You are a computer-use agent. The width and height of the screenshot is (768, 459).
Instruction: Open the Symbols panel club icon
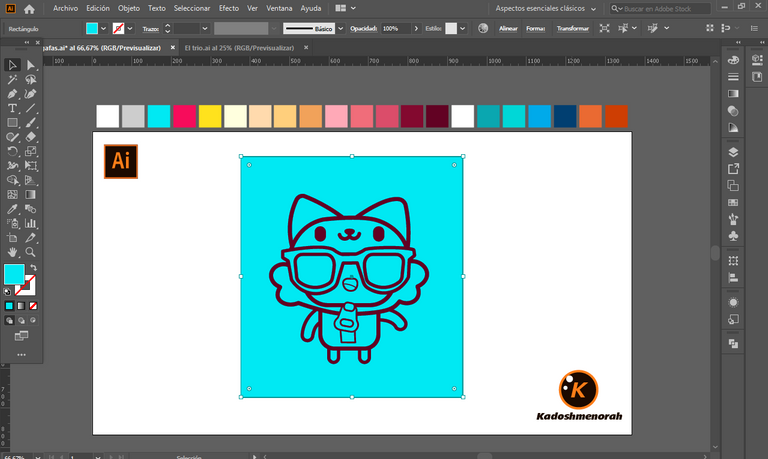coord(733,236)
